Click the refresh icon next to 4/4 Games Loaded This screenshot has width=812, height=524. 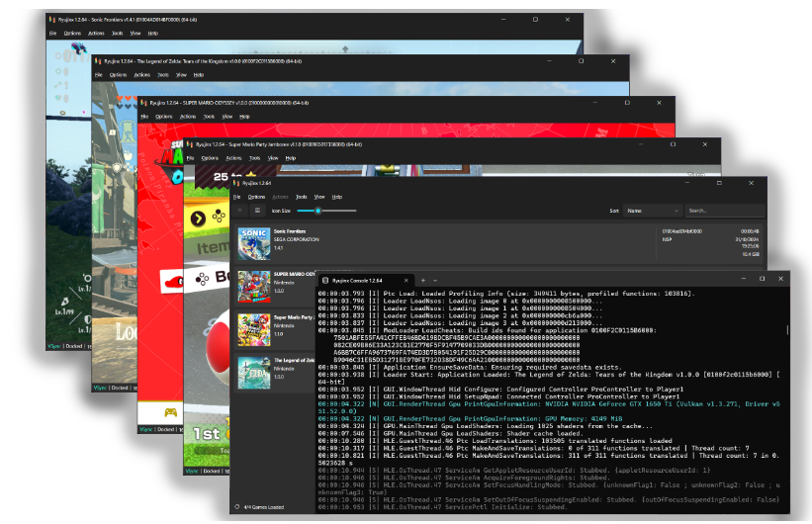coord(237,507)
